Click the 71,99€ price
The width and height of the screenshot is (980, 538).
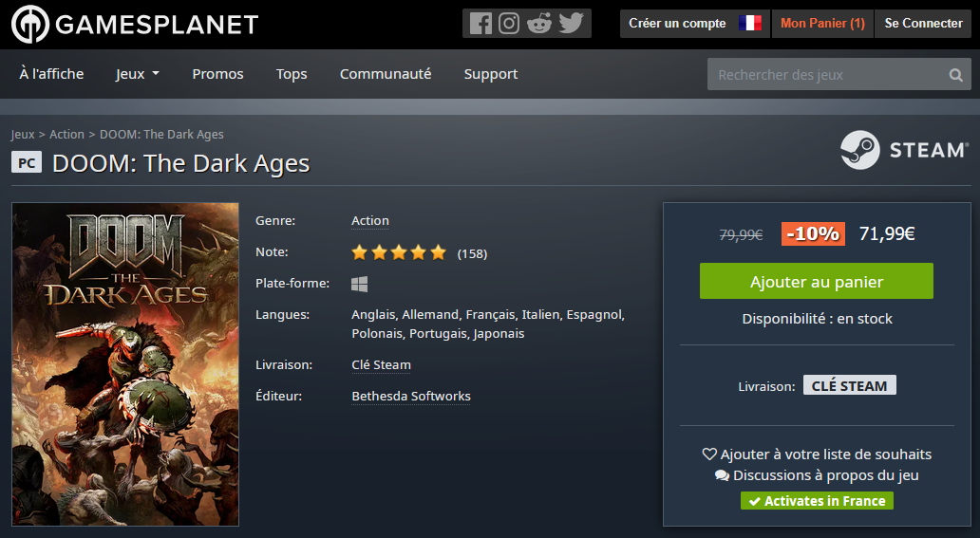887,233
